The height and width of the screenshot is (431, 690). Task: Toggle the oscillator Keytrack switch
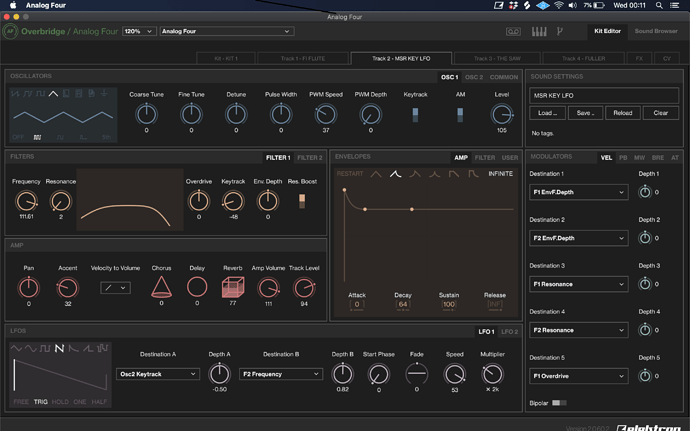pos(415,115)
